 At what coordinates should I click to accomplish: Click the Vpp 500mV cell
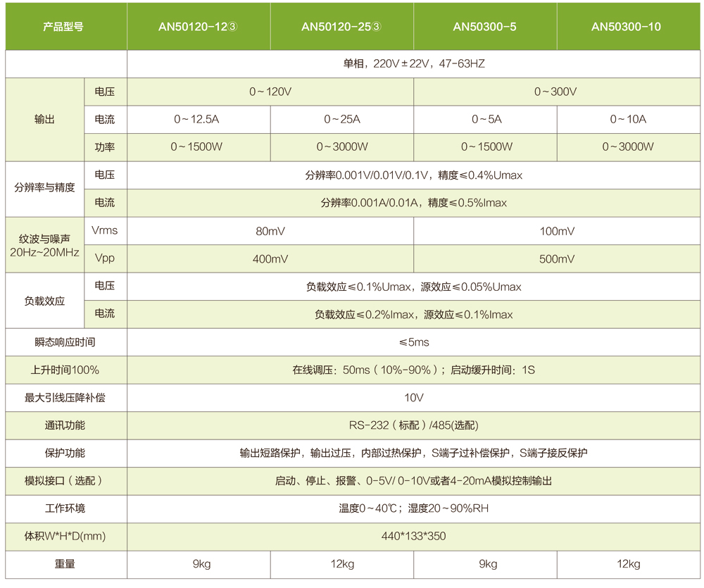[556, 258]
